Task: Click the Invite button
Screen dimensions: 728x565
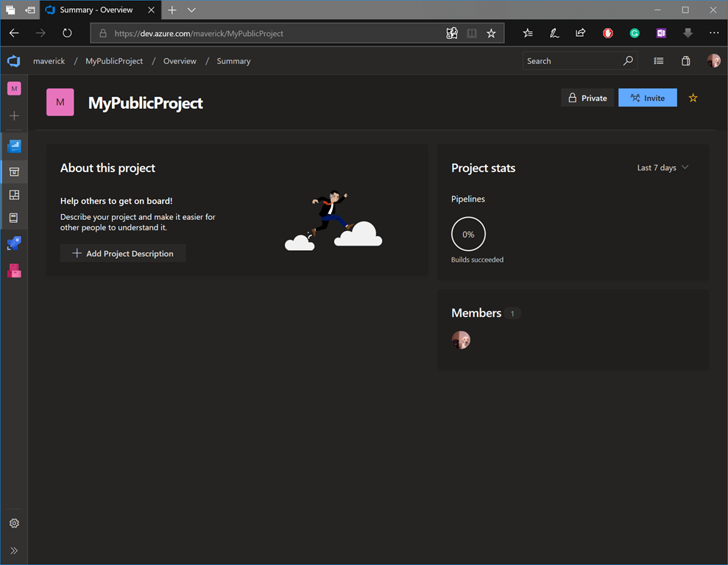Action: 647,98
